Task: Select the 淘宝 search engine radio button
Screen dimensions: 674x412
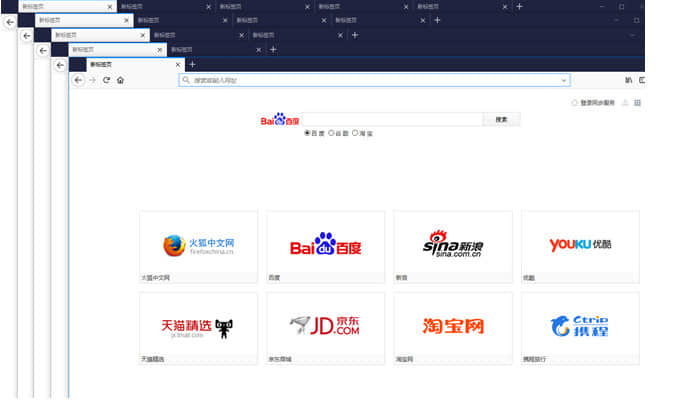Action: click(355, 133)
